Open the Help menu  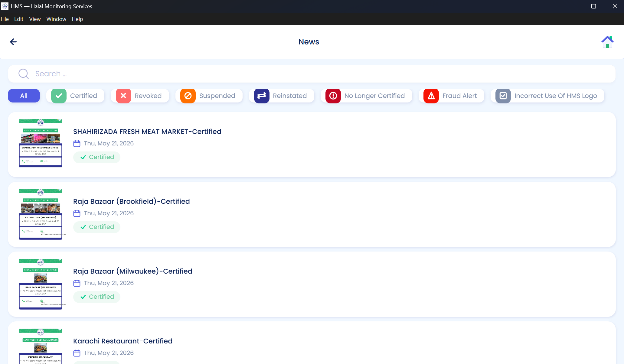(77, 19)
